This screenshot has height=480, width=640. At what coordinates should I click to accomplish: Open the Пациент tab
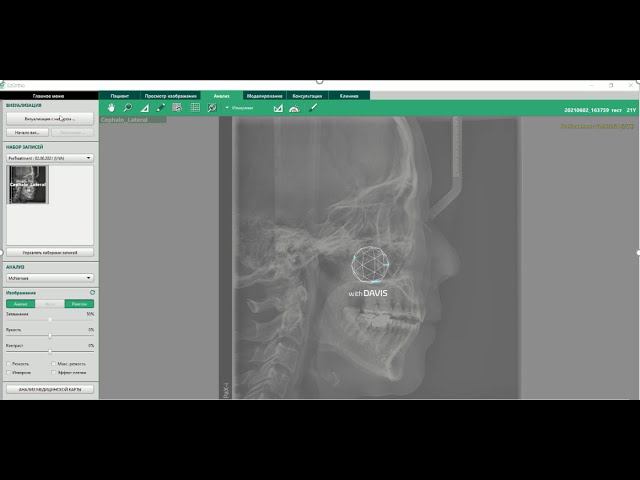click(x=120, y=96)
